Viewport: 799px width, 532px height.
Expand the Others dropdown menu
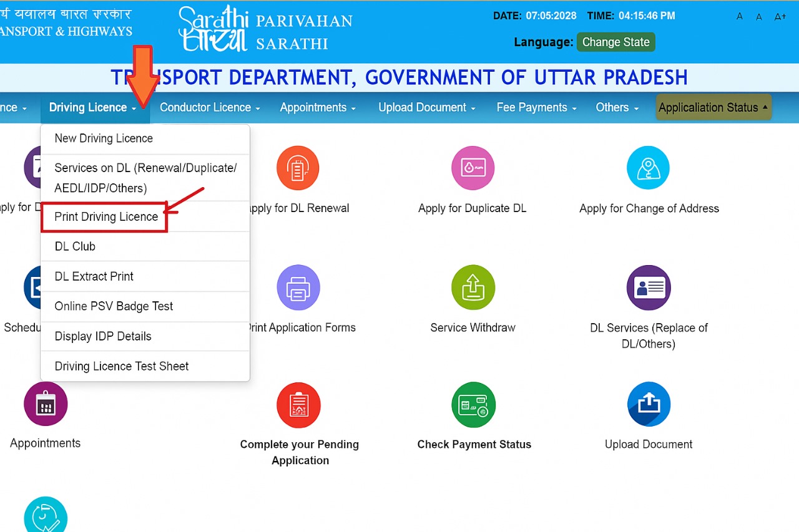[613, 107]
